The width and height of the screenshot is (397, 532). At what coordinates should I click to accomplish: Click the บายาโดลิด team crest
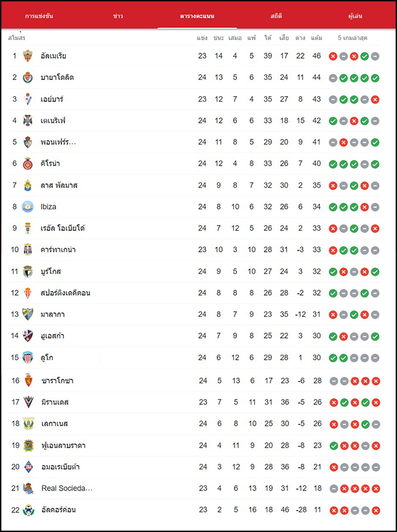(x=28, y=78)
